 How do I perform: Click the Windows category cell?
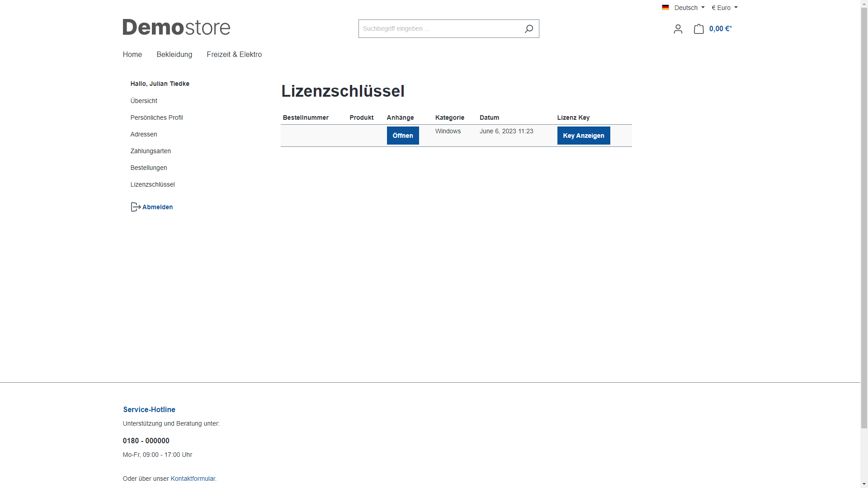(x=448, y=131)
